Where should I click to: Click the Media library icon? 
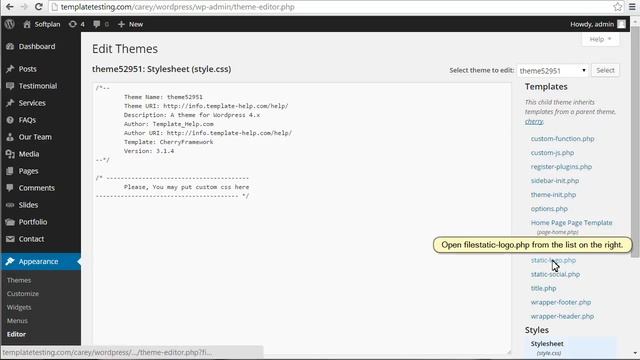10,154
